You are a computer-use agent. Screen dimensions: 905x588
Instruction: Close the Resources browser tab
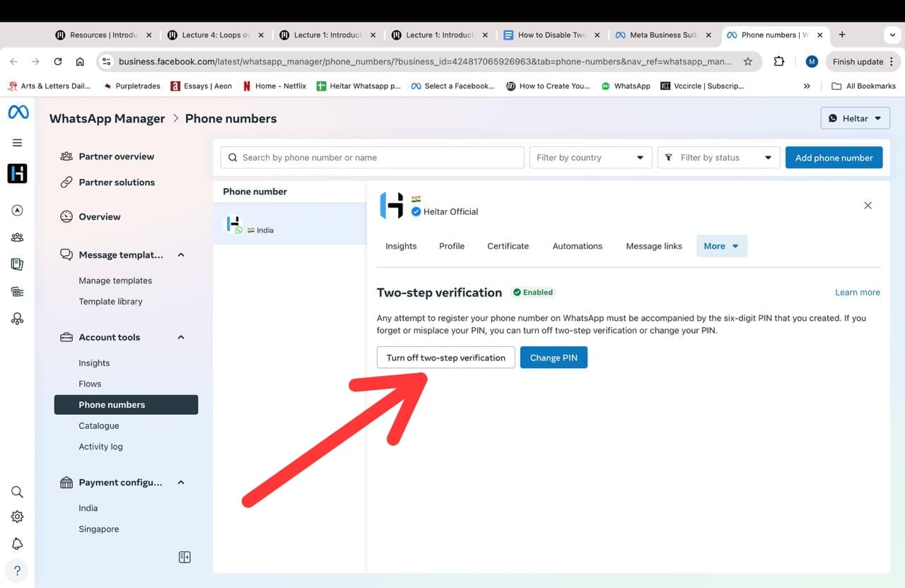point(149,35)
